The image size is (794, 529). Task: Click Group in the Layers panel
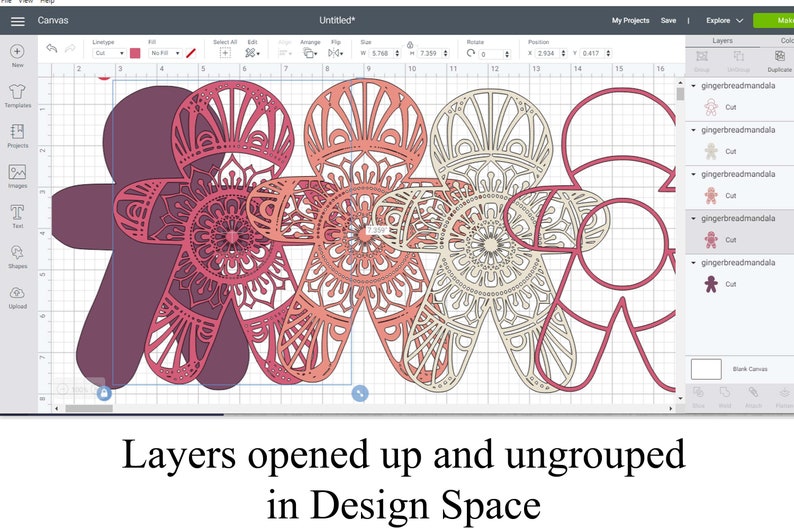pos(701,60)
